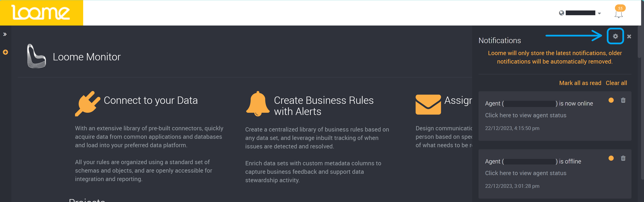Image resolution: width=644 pixels, height=202 pixels.
Task: Close the Notifications panel
Action: point(629,37)
